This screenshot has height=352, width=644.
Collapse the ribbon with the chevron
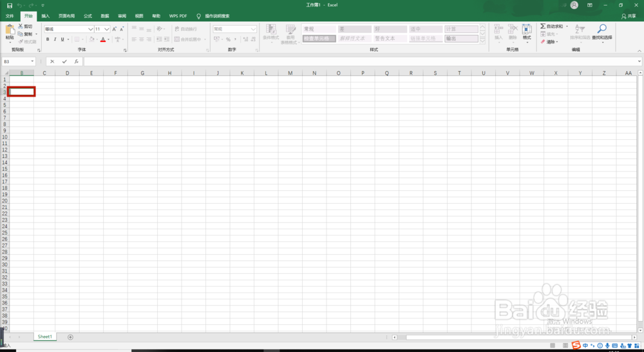[x=639, y=50]
